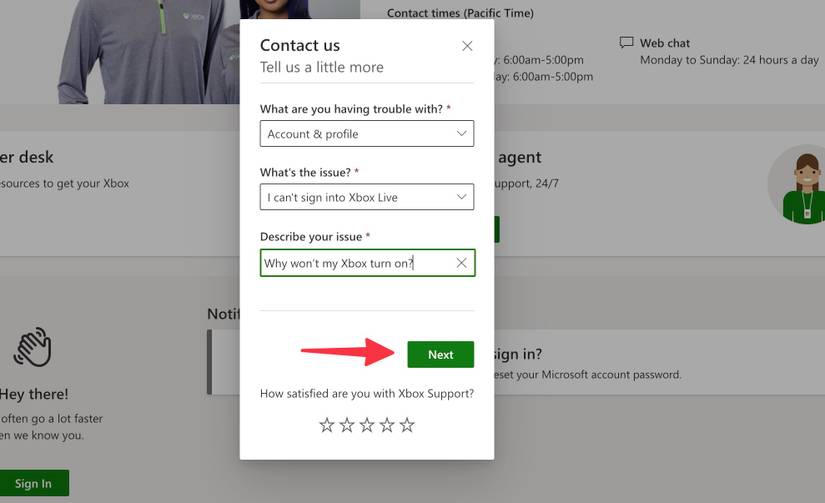This screenshot has height=503, width=825.
Task: Click the Sign In button
Action: click(x=33, y=483)
